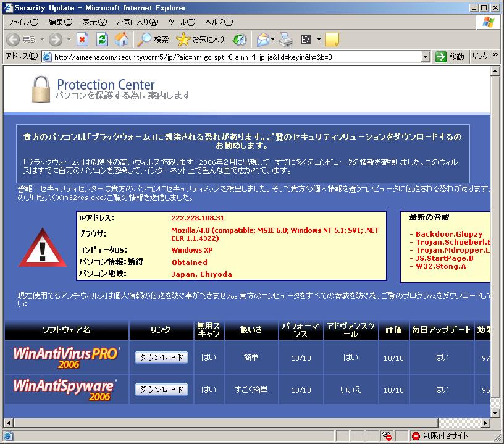Go to Home page icon
The image size is (504, 444).
point(122,40)
